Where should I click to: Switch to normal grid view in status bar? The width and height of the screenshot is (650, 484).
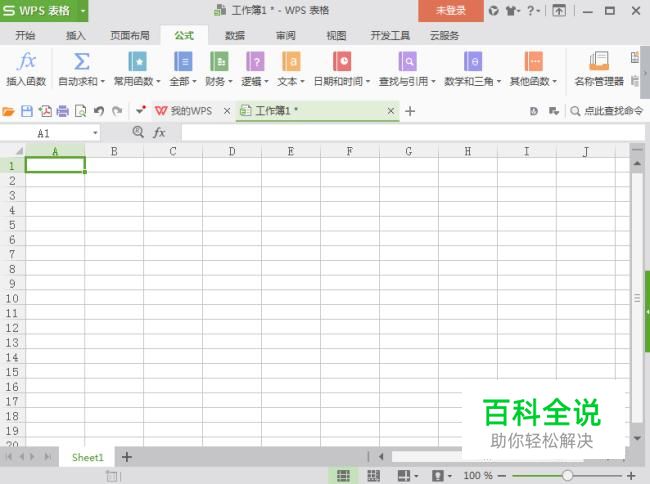pyautogui.click(x=343, y=476)
